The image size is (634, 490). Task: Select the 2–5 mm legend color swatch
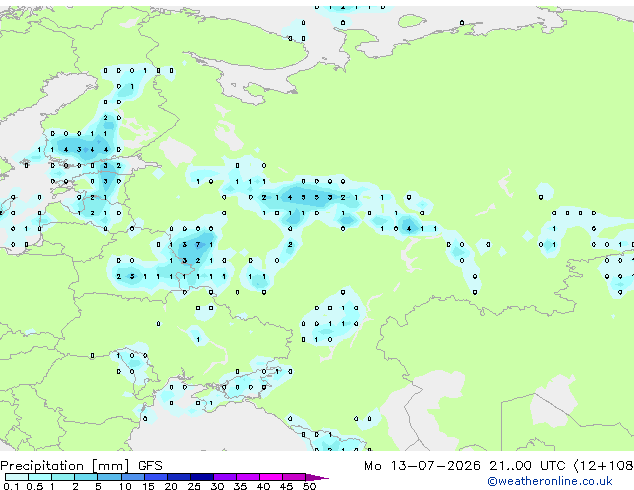[x=86, y=477]
